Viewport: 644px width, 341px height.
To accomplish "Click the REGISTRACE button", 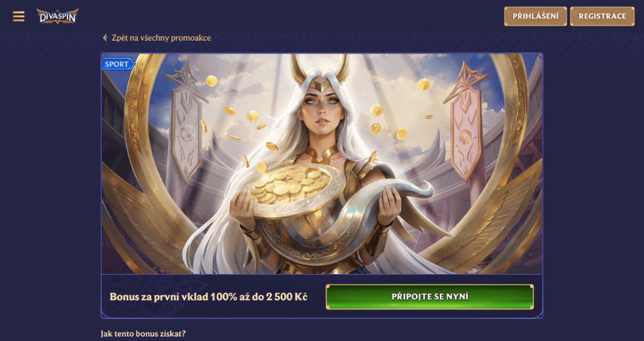I will tap(602, 16).
